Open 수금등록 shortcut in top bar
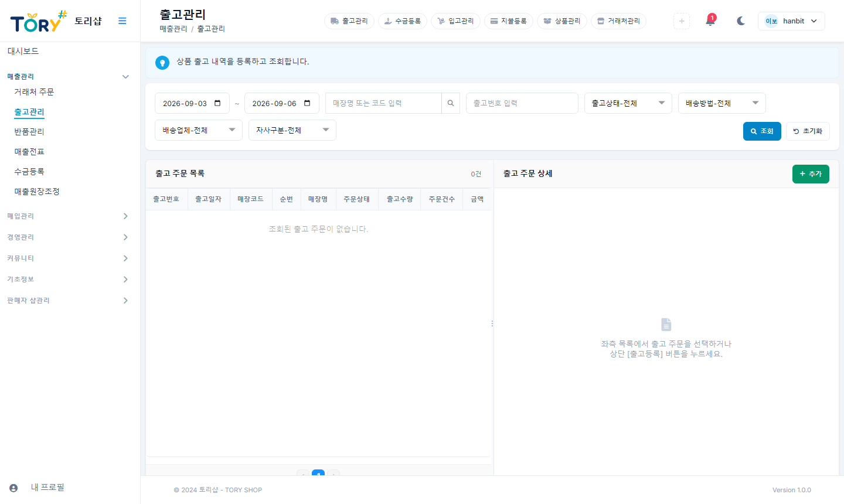The height and width of the screenshot is (504, 844). tap(403, 21)
